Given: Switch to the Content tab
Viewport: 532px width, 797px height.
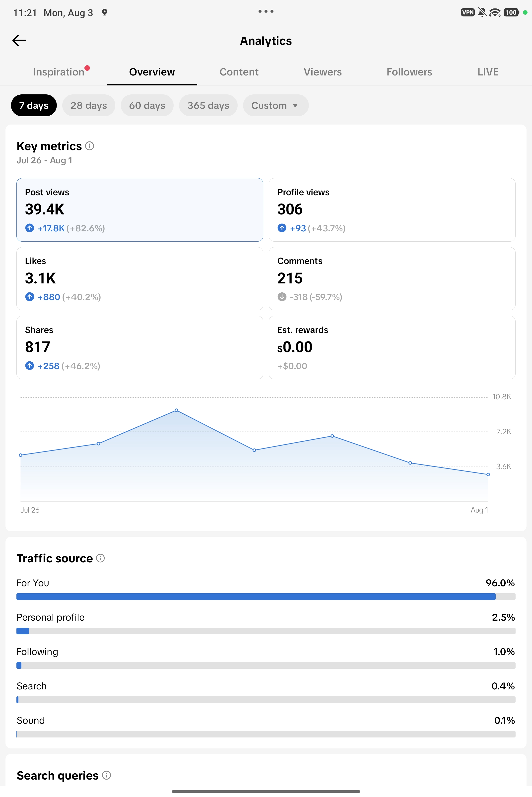Looking at the screenshot, I should point(239,72).
